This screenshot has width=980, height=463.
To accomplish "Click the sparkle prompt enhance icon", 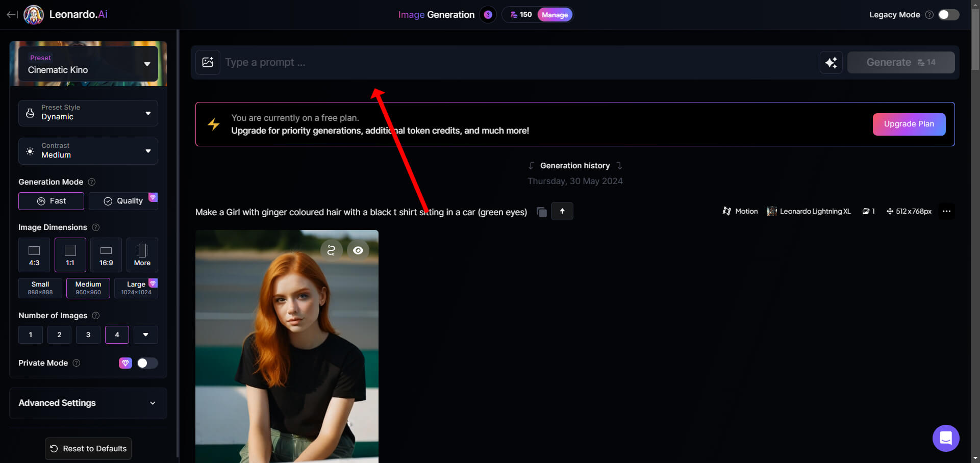I will point(831,62).
